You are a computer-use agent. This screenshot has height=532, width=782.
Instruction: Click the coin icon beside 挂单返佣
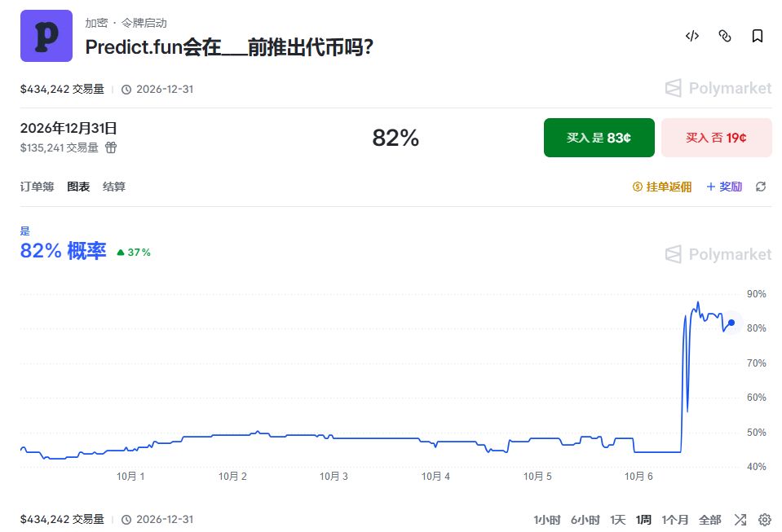pyautogui.click(x=638, y=187)
